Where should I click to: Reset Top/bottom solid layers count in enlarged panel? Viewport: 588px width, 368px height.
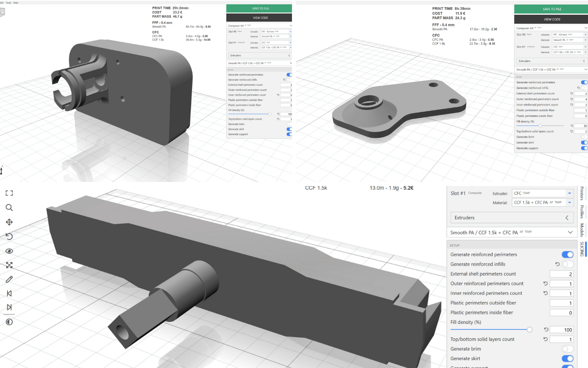[x=545, y=339]
